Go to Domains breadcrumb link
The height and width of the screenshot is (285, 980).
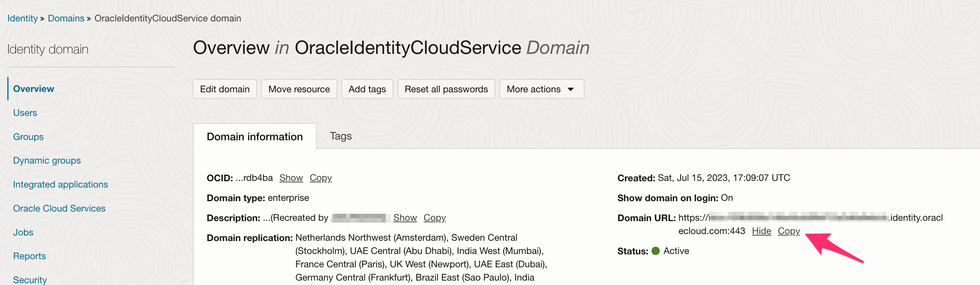tap(66, 18)
